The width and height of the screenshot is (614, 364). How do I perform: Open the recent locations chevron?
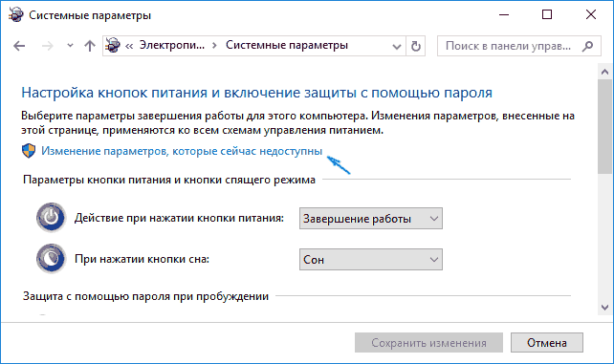coord(70,46)
